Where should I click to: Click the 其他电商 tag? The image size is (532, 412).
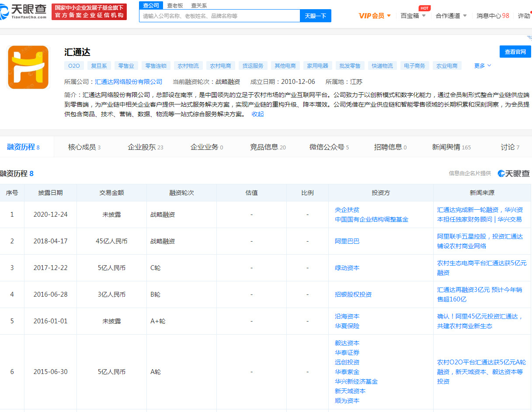point(285,66)
